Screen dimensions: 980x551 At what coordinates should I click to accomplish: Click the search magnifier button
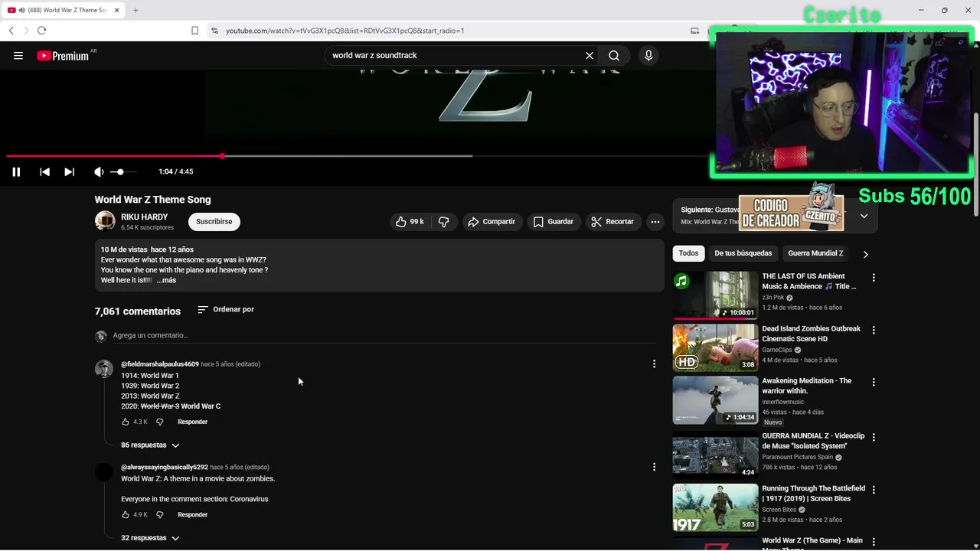[614, 55]
